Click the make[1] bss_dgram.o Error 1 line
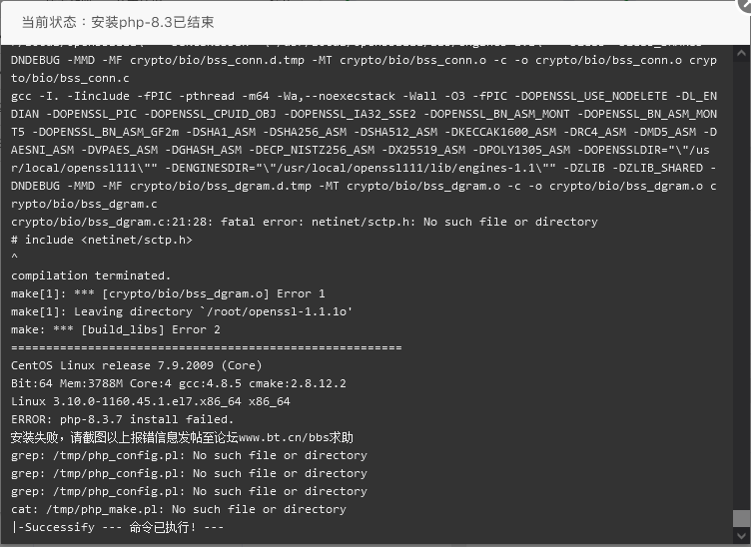The width and height of the screenshot is (756, 551). 168,293
